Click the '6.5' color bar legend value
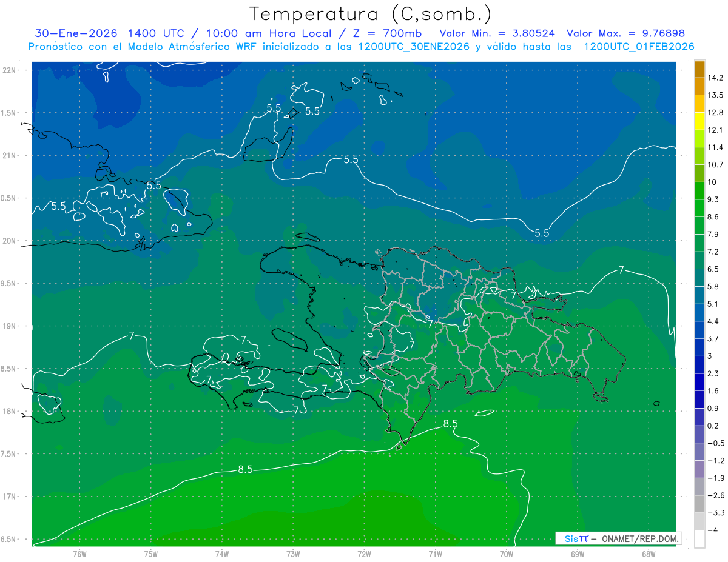 click(713, 269)
